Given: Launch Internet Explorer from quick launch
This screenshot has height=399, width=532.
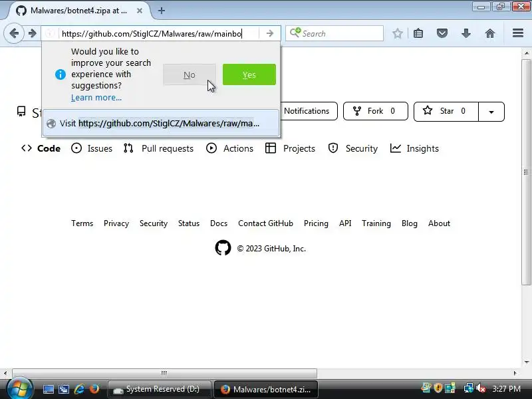Looking at the screenshot, I should tap(79, 389).
